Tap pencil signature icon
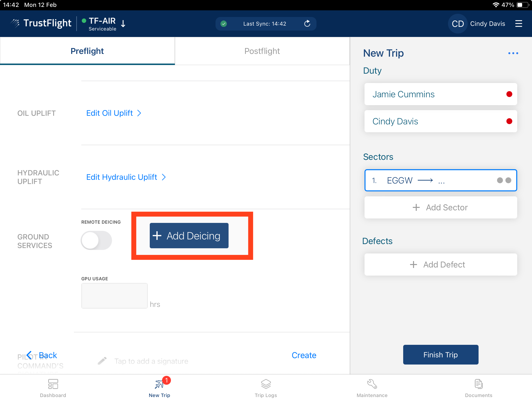 tap(102, 361)
